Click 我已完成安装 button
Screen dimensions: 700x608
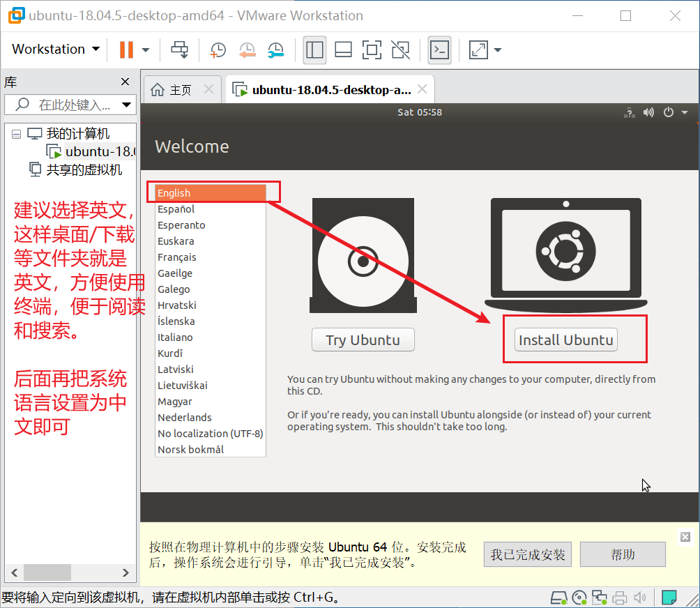coord(528,554)
